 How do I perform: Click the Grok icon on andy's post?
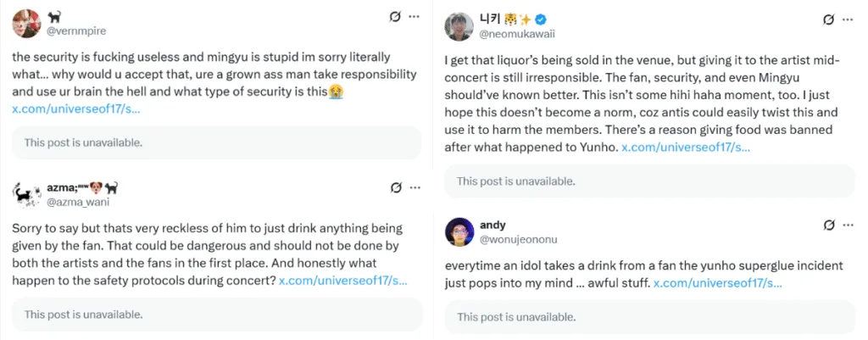pyautogui.click(x=827, y=226)
